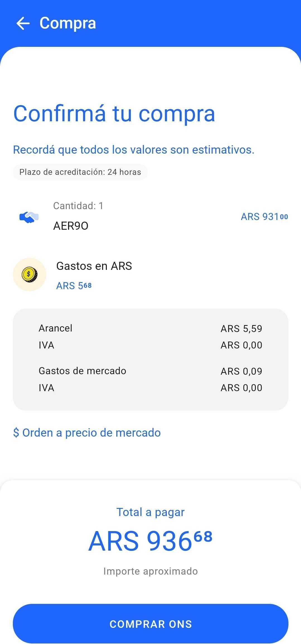Tap the ARS 5,59 arancel value
Viewport: 301px width, 644px height.
tap(242, 329)
